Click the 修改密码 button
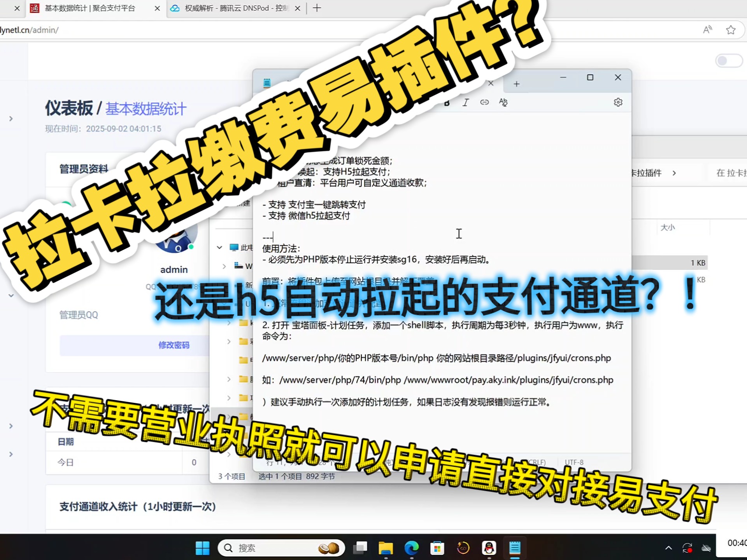This screenshot has height=560, width=747. coord(174,345)
